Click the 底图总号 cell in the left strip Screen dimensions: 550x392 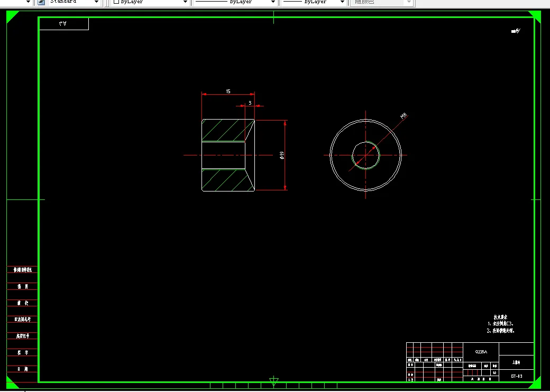[x=22, y=336]
